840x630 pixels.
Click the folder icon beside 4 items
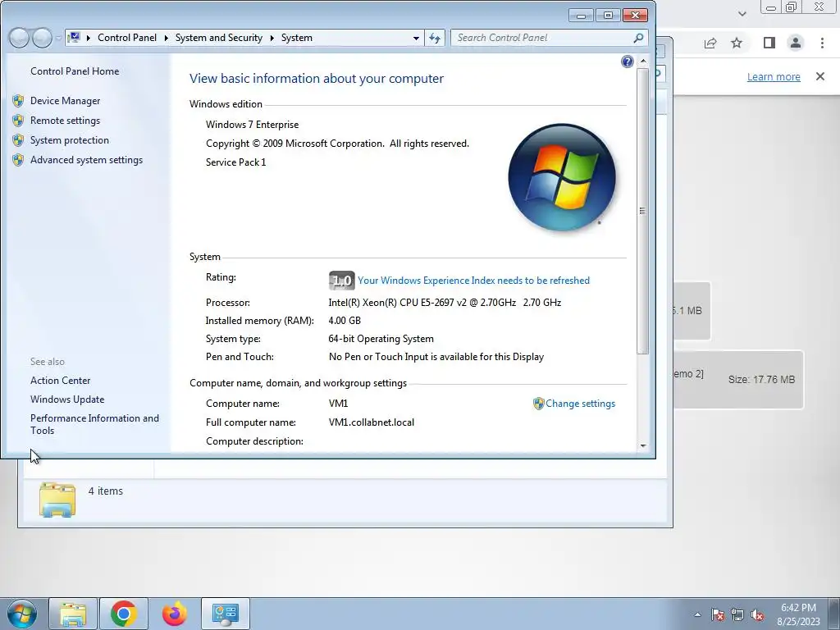57,500
